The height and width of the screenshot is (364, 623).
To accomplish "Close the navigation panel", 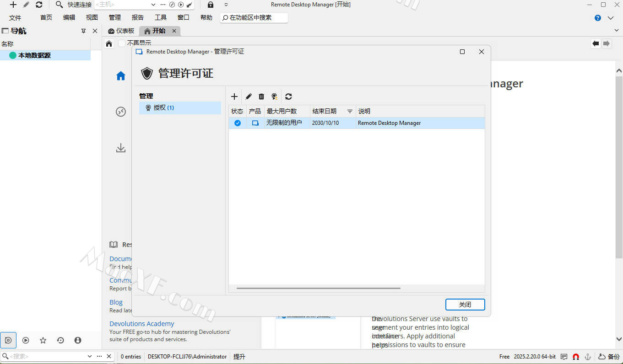I will (x=95, y=31).
